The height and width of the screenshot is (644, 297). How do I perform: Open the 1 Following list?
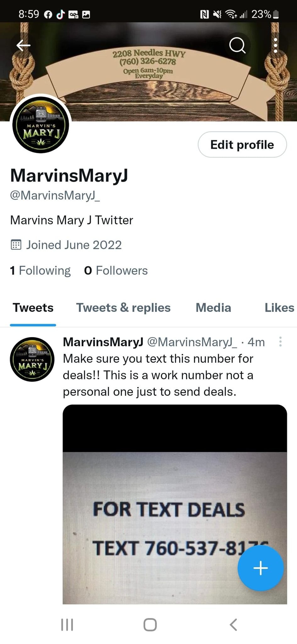click(40, 270)
